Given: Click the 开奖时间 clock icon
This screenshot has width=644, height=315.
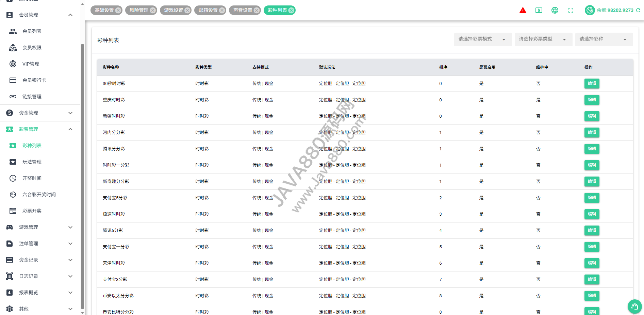Looking at the screenshot, I should (x=13, y=178).
